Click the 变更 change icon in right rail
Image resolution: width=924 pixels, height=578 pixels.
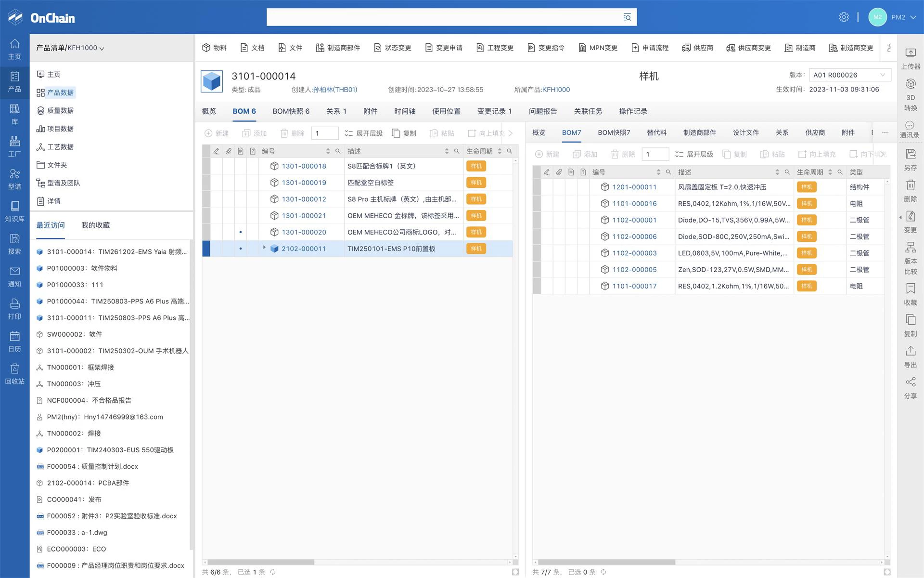click(910, 223)
